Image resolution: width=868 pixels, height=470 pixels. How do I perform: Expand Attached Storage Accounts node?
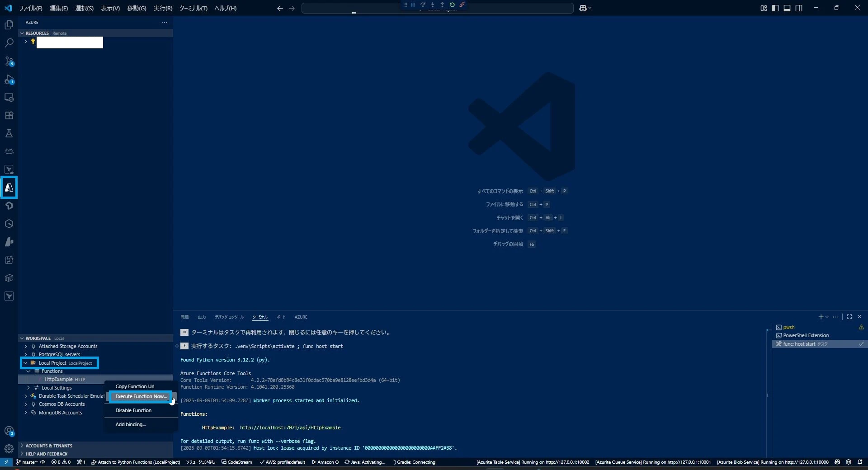pos(25,346)
